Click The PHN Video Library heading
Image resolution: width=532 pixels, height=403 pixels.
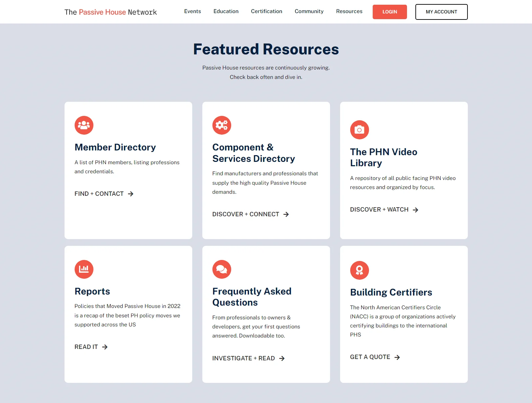384,158
